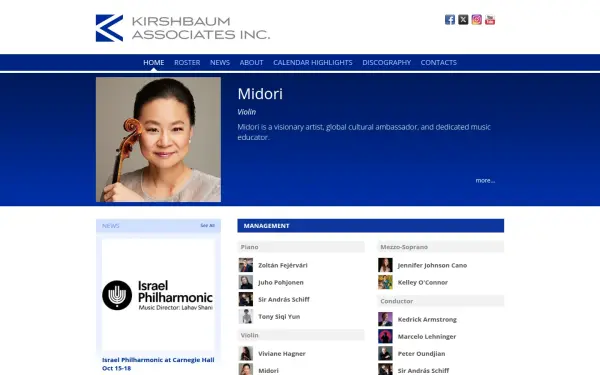Click 'See All' in the News panel
The width and height of the screenshot is (600, 375).
point(207,225)
